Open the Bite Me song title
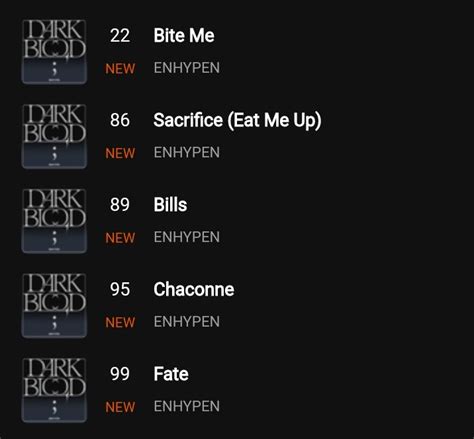The image size is (474, 439). 184,35
